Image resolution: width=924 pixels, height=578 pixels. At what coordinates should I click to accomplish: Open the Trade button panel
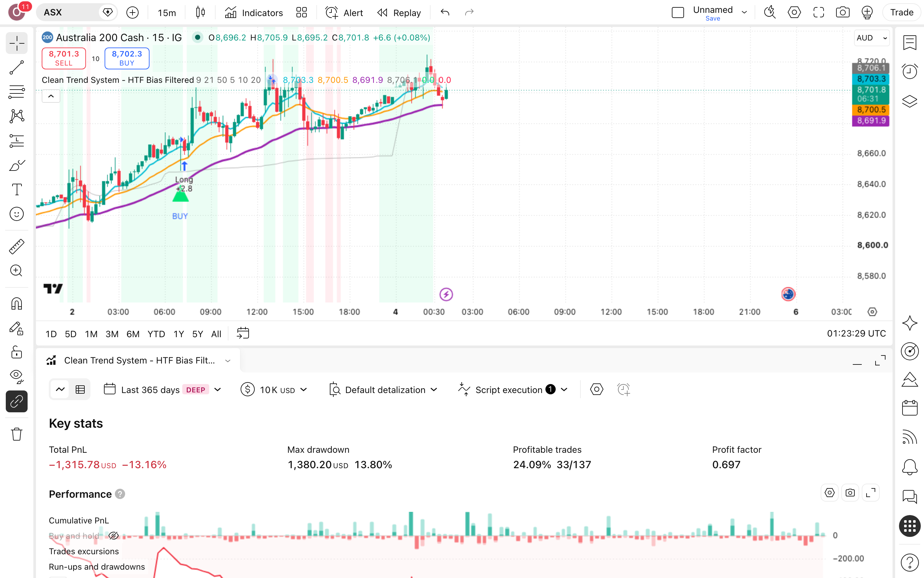tap(902, 13)
